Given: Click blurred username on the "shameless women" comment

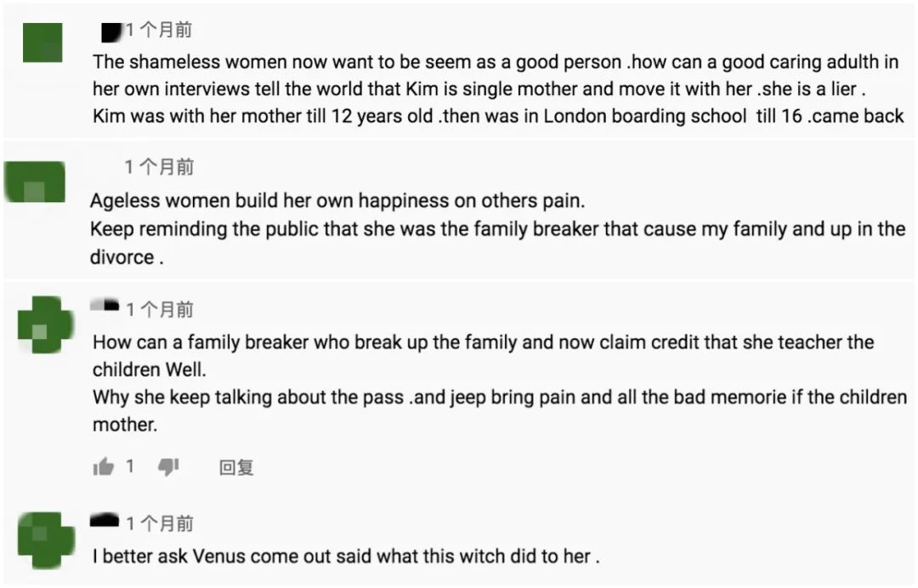Looking at the screenshot, I should 110,31.
